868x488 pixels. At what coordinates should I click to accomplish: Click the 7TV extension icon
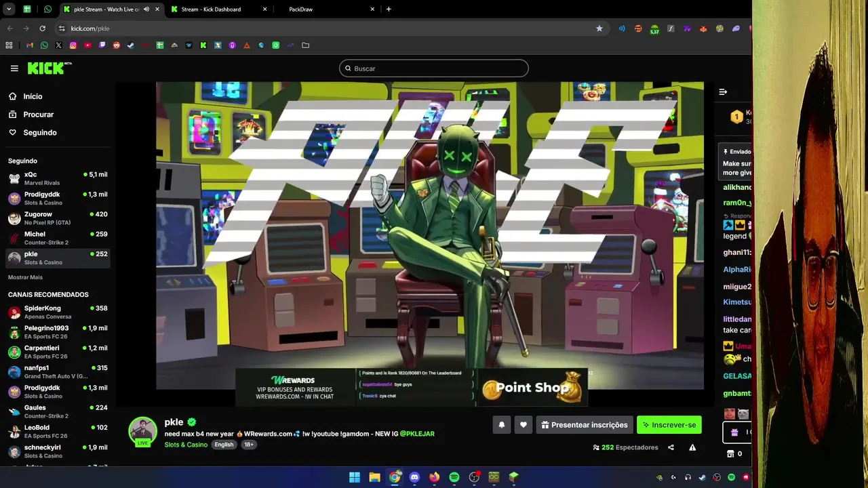tap(687, 28)
